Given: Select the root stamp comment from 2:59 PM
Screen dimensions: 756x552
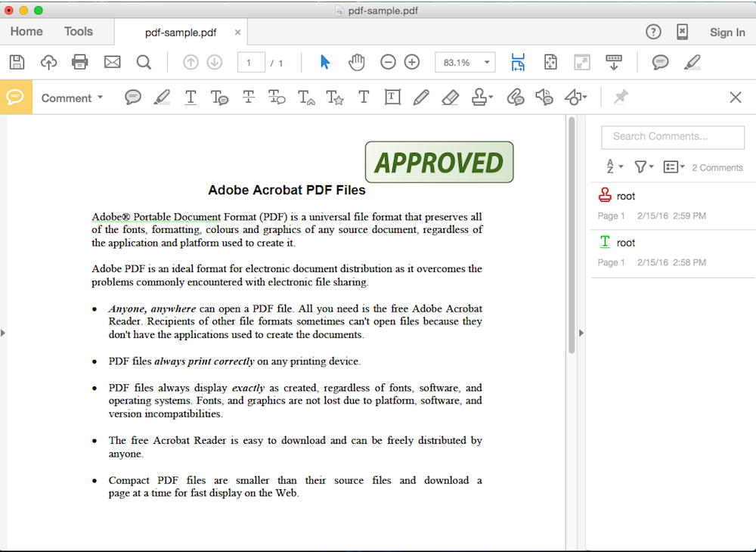Looking at the screenshot, I should 673,206.
